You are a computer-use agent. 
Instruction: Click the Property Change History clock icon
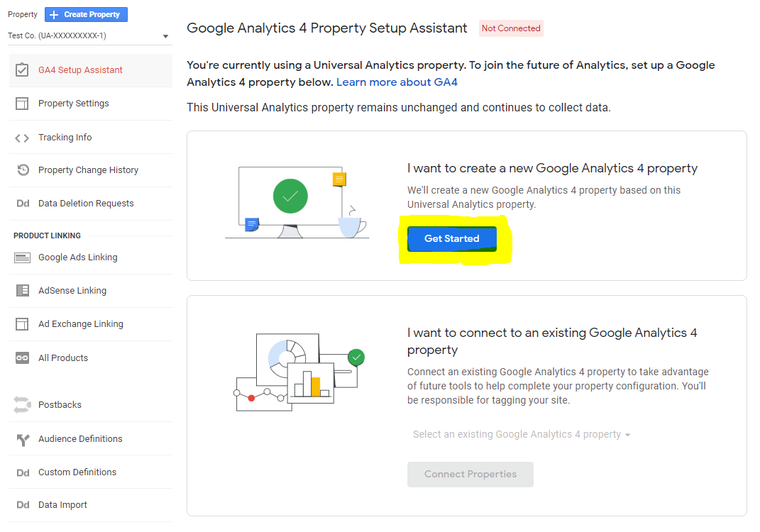23,170
